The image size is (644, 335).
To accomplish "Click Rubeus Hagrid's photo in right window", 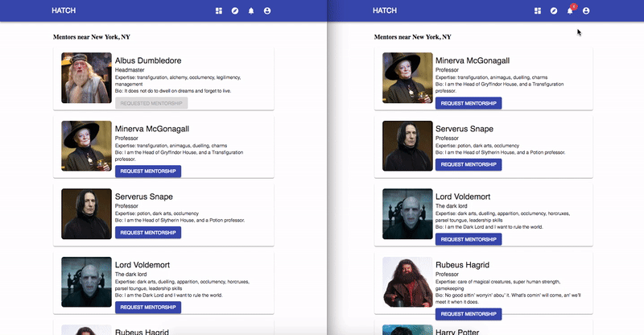I will pyautogui.click(x=407, y=282).
